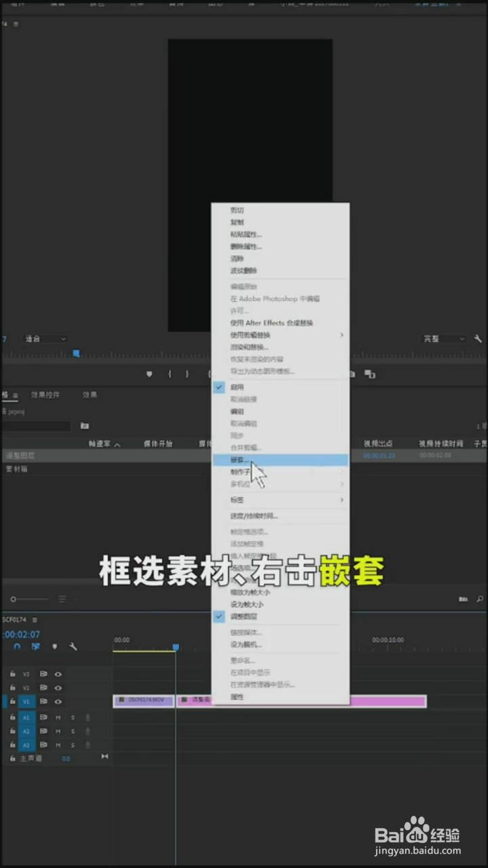
Task: Click the Export Frame icon in transport bar
Action: (352, 374)
